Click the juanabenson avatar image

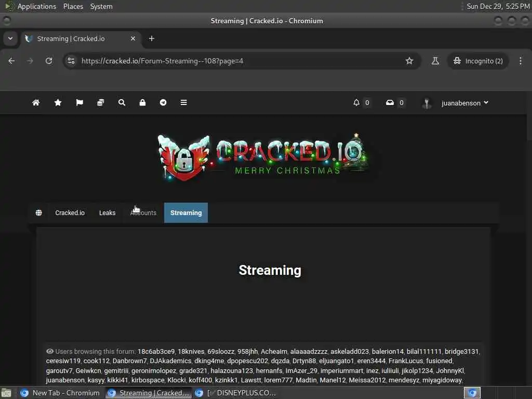(427, 103)
